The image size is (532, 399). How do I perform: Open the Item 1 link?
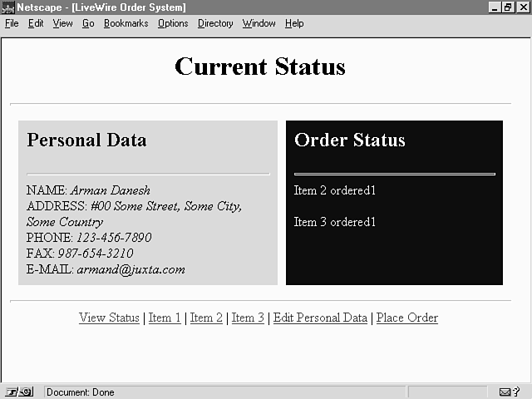coord(165,318)
